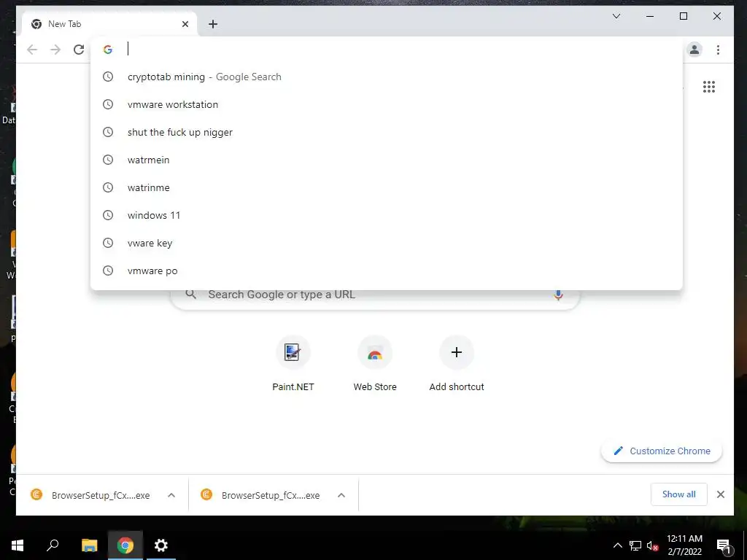The image size is (747, 560).
Task: Maximize the Chrome window
Action: pyautogui.click(x=683, y=16)
